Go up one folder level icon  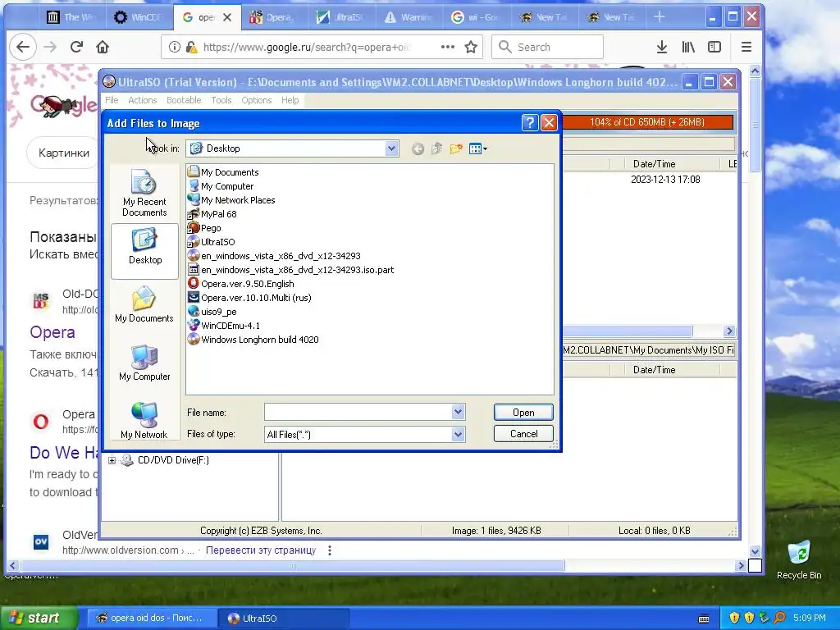(436, 149)
